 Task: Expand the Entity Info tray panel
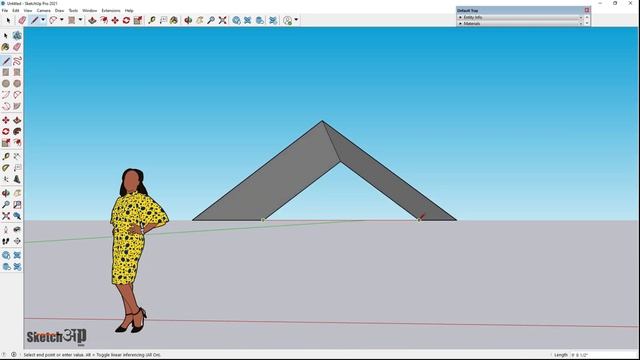tap(520, 17)
